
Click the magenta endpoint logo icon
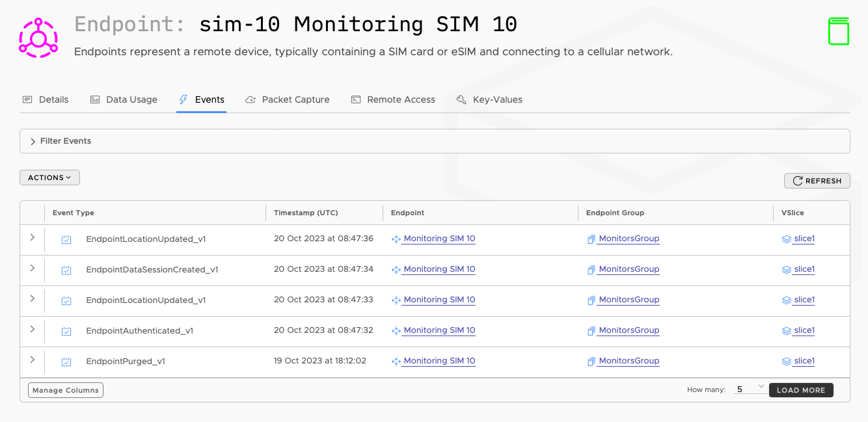point(38,38)
